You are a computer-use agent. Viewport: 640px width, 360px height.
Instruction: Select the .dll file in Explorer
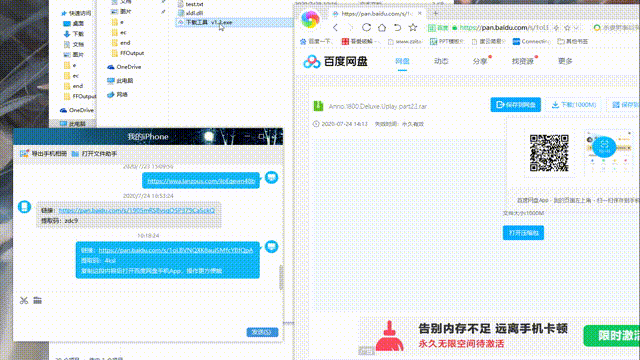(x=191, y=13)
